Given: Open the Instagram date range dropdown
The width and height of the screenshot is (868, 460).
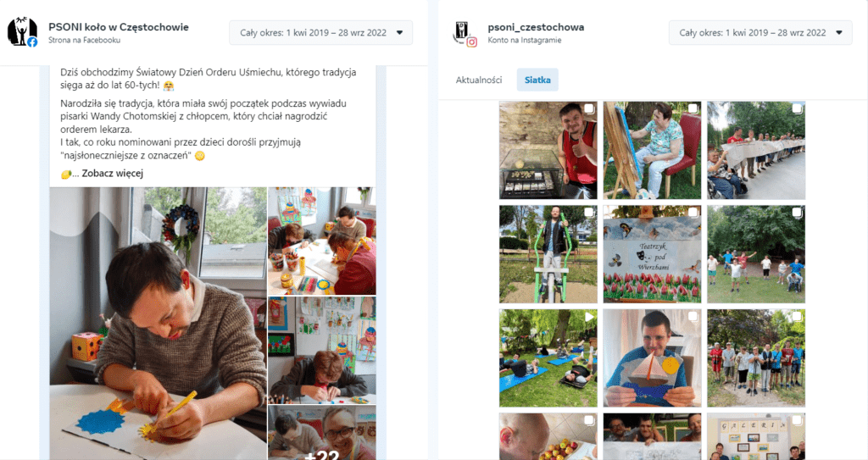Looking at the screenshot, I should tap(760, 33).
